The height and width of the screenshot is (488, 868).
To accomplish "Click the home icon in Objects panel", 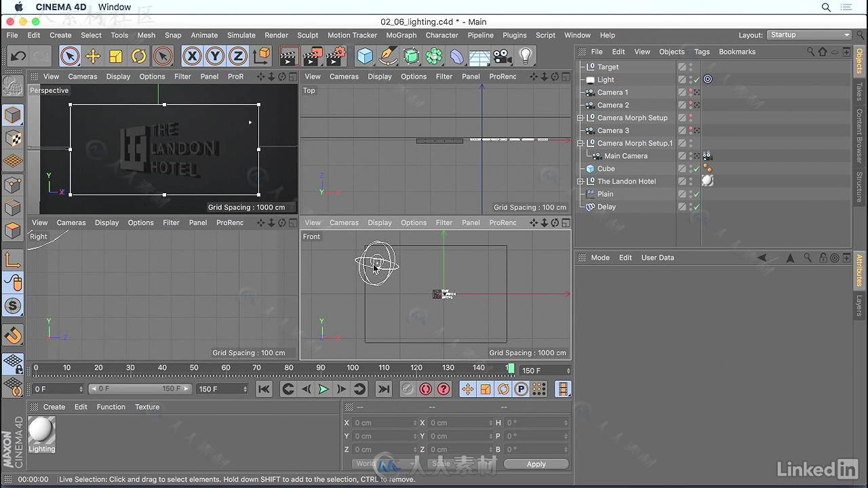I will coord(823,52).
